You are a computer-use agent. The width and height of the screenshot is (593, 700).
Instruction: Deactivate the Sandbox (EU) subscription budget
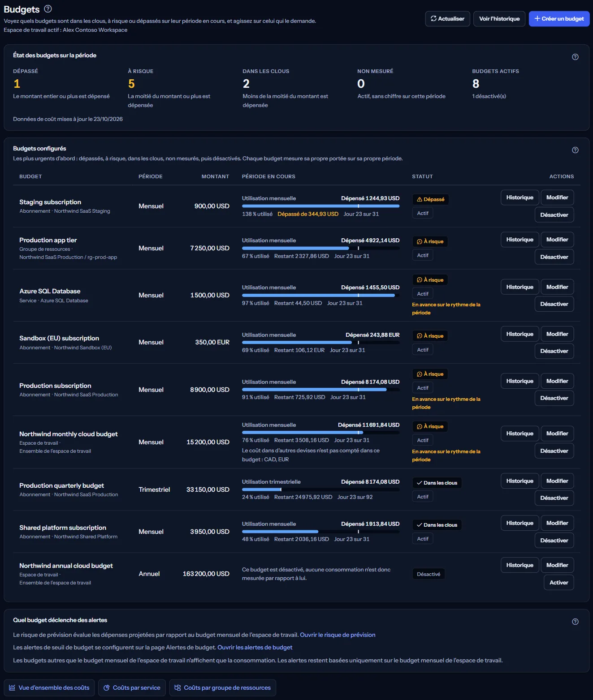click(554, 351)
